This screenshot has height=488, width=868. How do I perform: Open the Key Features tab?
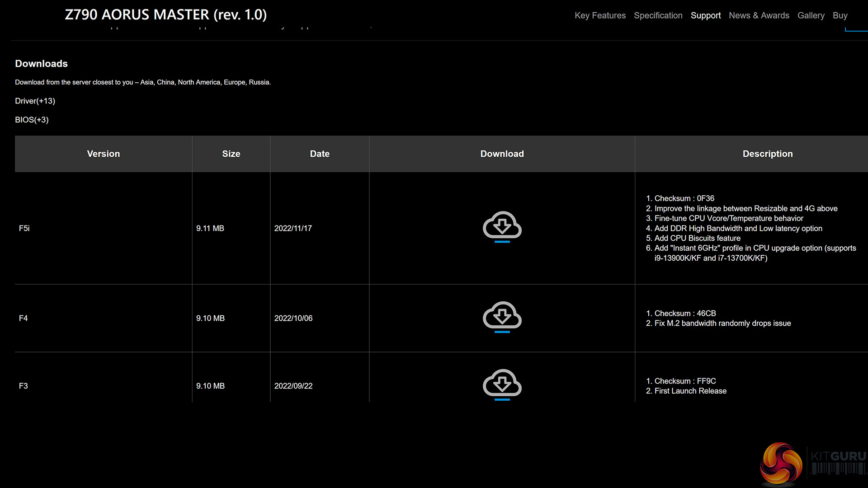pos(600,15)
